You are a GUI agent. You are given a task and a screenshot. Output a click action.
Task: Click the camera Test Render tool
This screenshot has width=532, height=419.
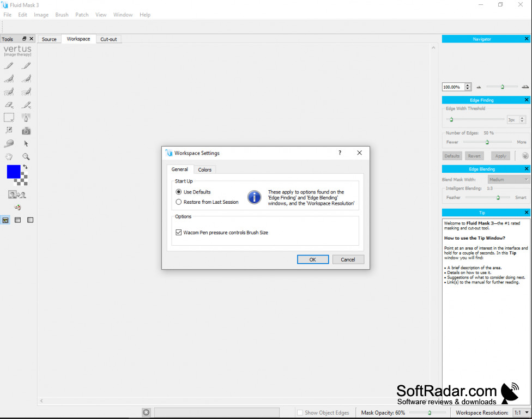tap(26, 131)
